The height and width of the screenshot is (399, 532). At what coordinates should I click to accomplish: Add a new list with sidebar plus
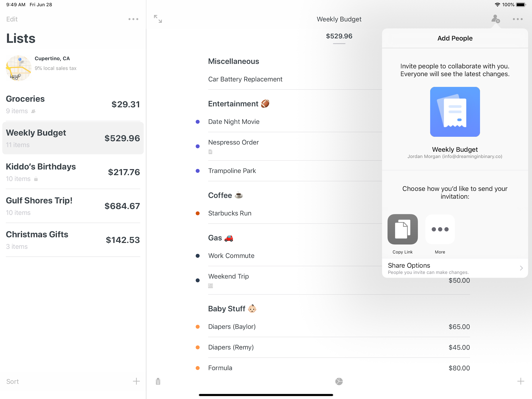[136, 381]
